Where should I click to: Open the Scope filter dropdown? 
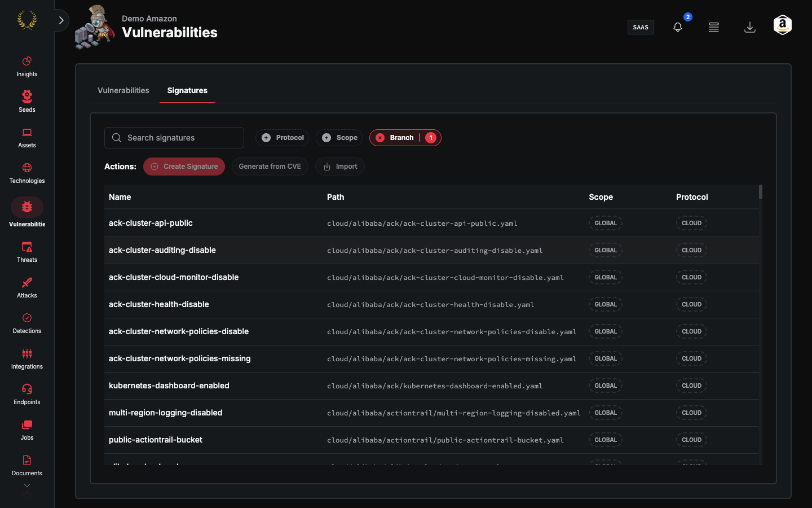tap(339, 138)
